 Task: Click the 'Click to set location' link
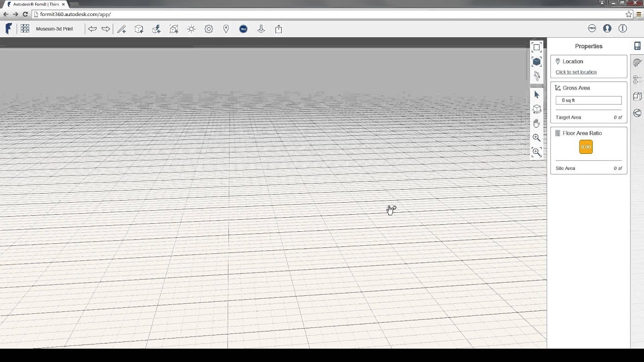[x=576, y=72]
